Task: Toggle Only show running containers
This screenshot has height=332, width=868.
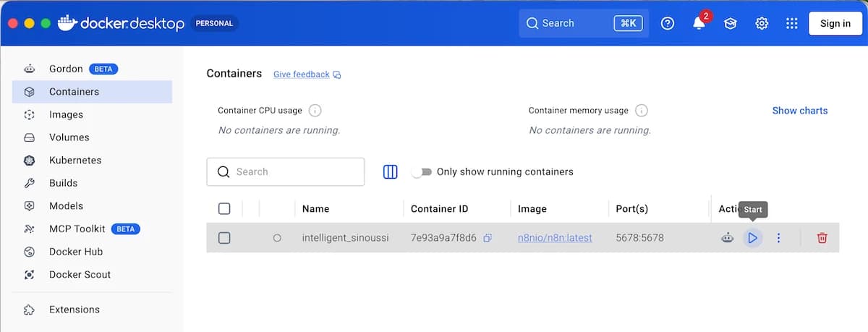Action: click(421, 171)
